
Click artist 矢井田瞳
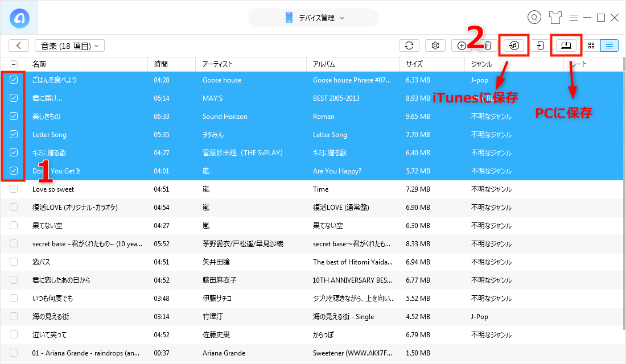216,262
